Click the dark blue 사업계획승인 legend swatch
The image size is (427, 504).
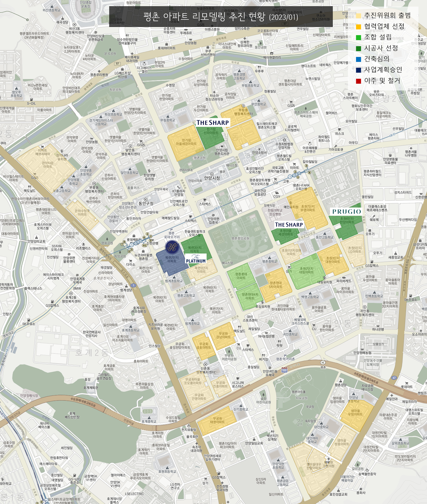pyautogui.click(x=359, y=70)
